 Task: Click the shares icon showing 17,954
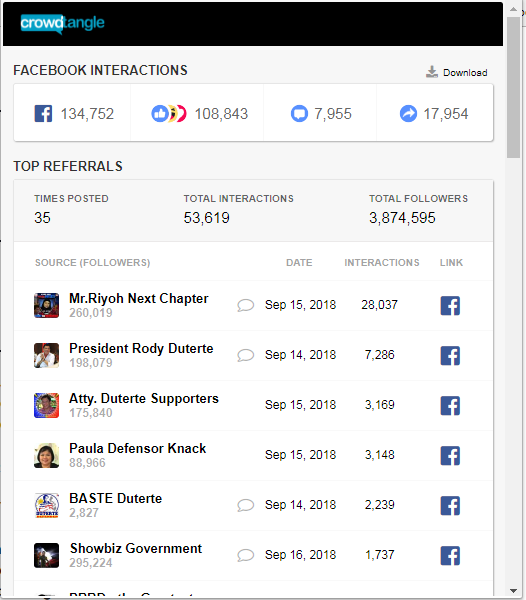(408, 114)
